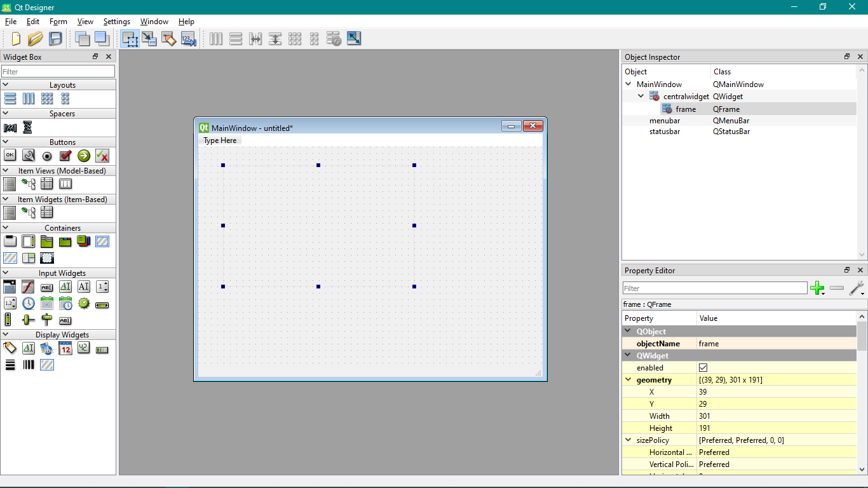This screenshot has height=488, width=868.
Task: Open the File menu
Action: tap(11, 22)
